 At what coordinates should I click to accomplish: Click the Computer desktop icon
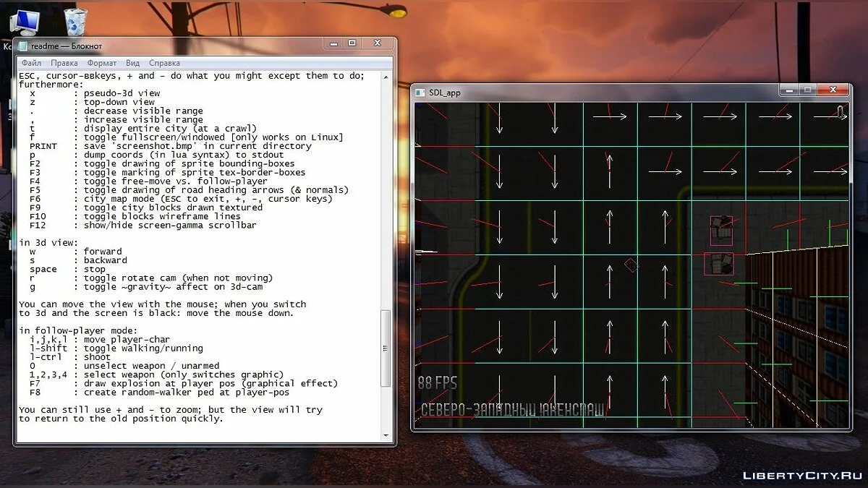26,22
